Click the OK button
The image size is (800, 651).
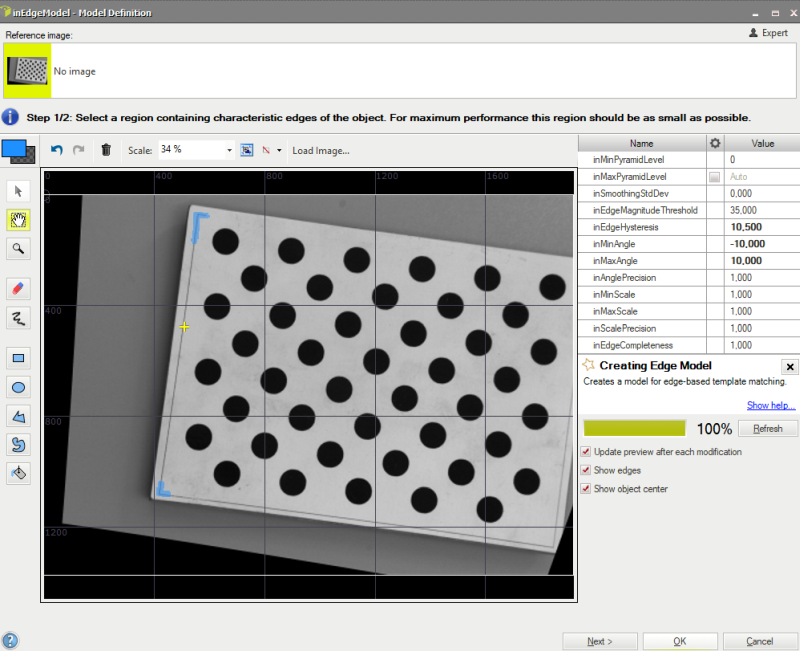[680, 641]
